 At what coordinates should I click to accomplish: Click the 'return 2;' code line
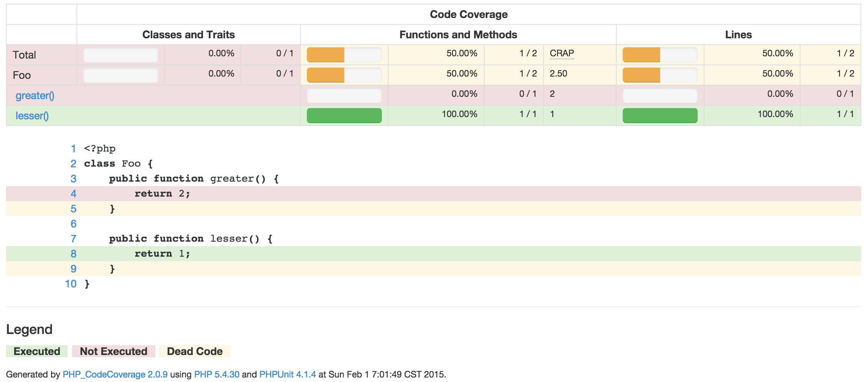pos(434,194)
